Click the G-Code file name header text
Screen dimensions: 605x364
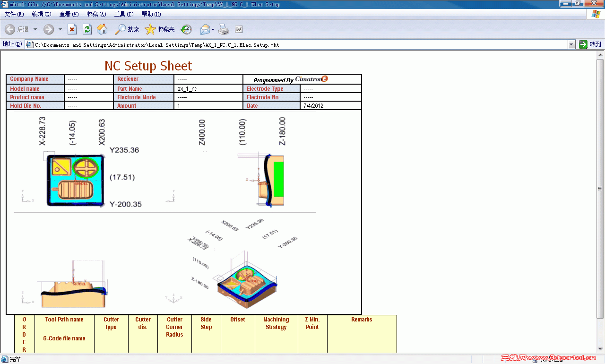pos(64,338)
